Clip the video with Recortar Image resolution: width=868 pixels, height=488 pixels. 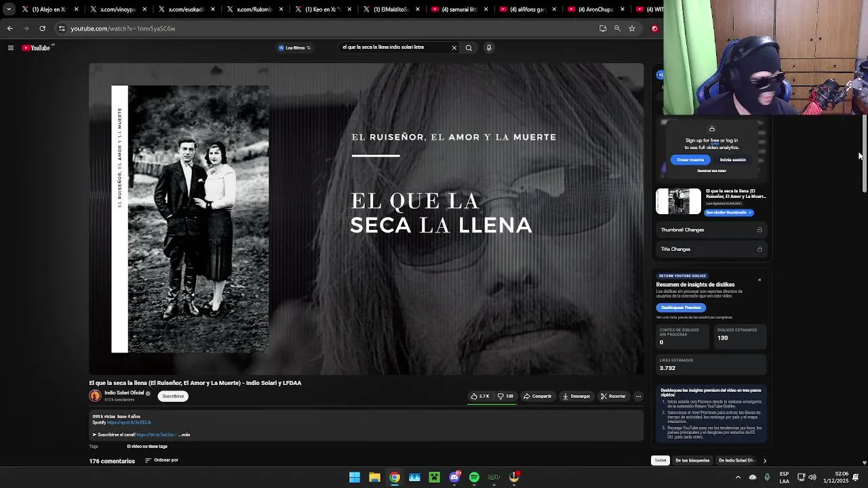click(x=613, y=396)
